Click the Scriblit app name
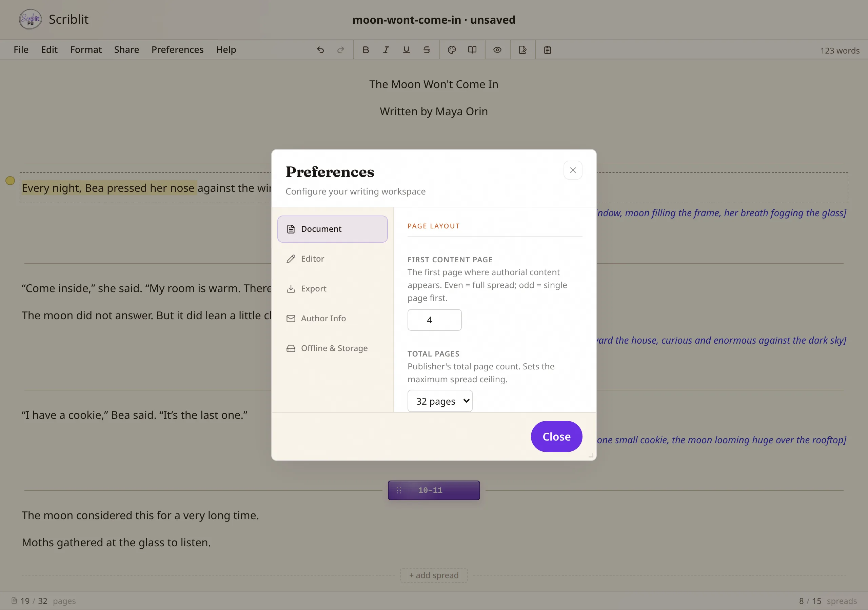 pos(68,19)
